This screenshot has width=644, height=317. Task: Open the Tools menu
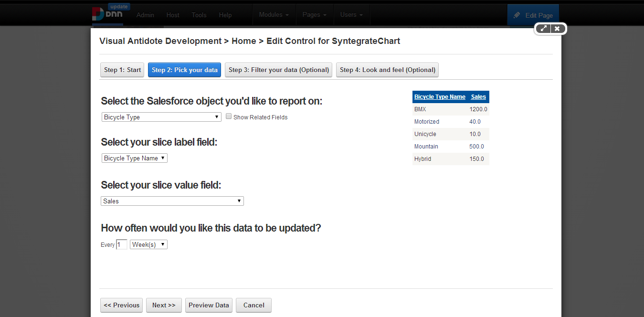(x=199, y=15)
